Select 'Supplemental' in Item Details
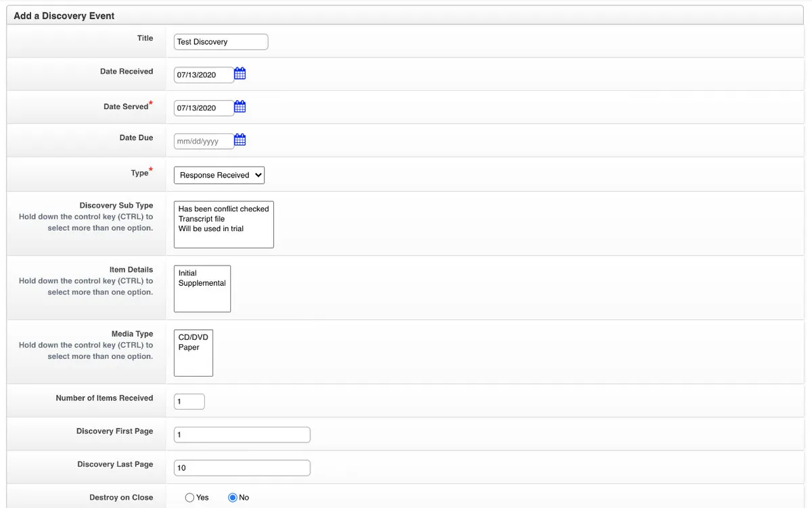 202,283
